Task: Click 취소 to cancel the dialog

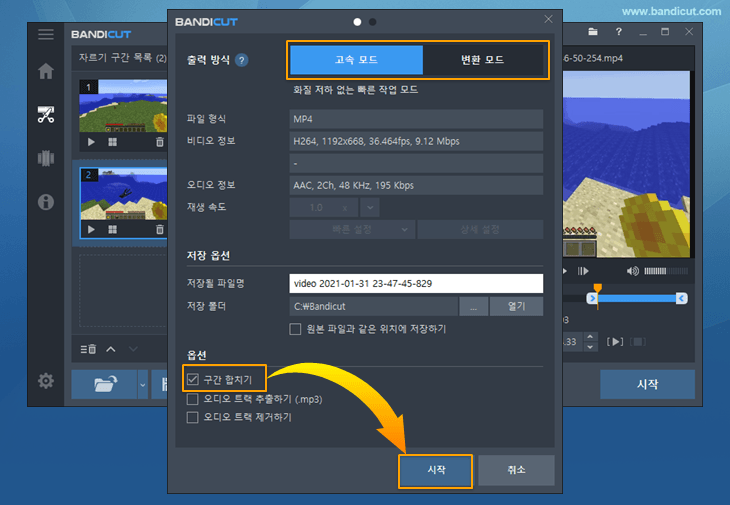Action: (x=516, y=471)
